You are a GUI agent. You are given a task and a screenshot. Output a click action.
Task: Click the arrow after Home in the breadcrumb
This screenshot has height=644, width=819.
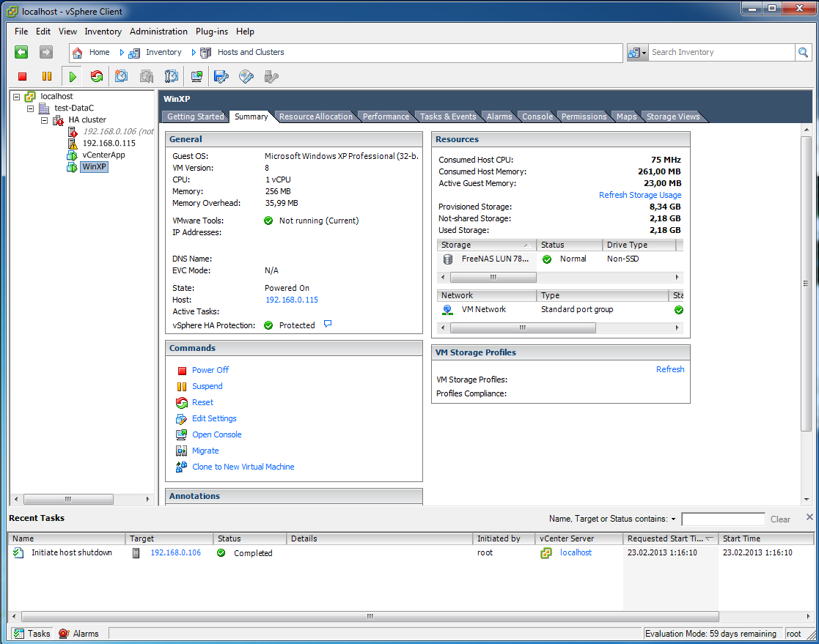click(x=122, y=52)
